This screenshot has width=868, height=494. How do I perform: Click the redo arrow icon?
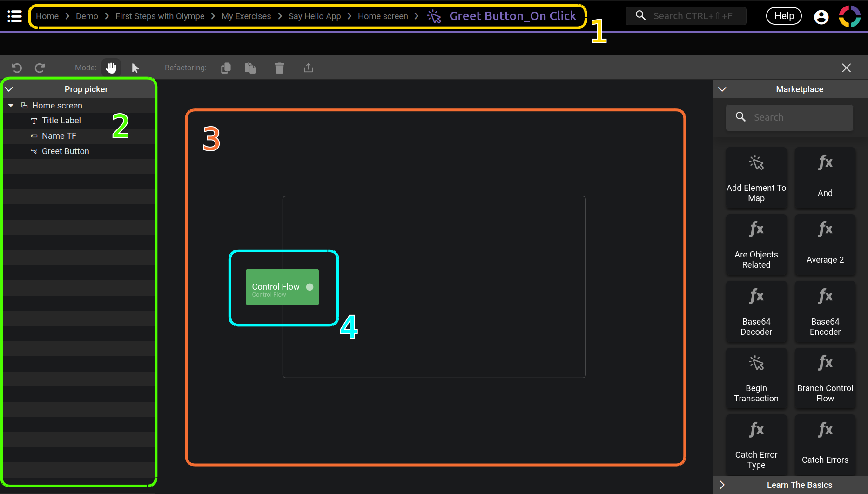click(40, 68)
